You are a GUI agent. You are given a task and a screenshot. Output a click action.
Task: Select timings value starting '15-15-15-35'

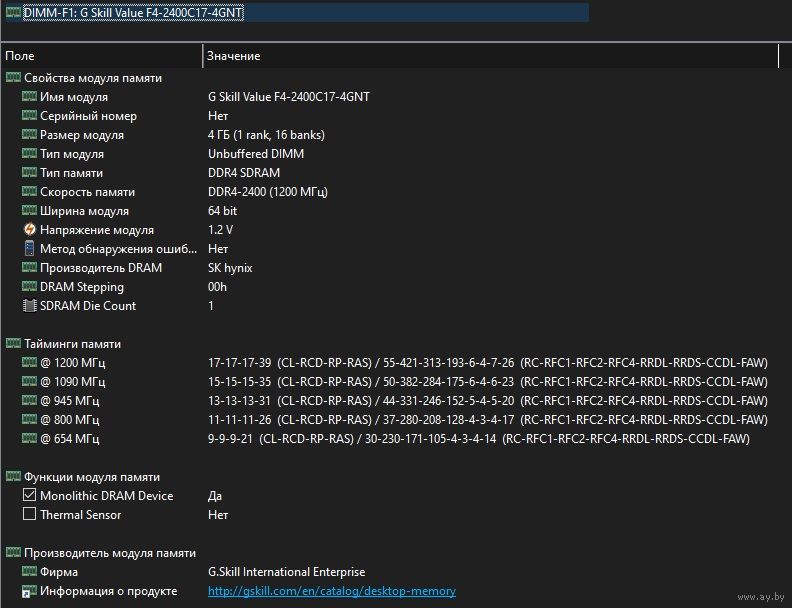coord(487,382)
